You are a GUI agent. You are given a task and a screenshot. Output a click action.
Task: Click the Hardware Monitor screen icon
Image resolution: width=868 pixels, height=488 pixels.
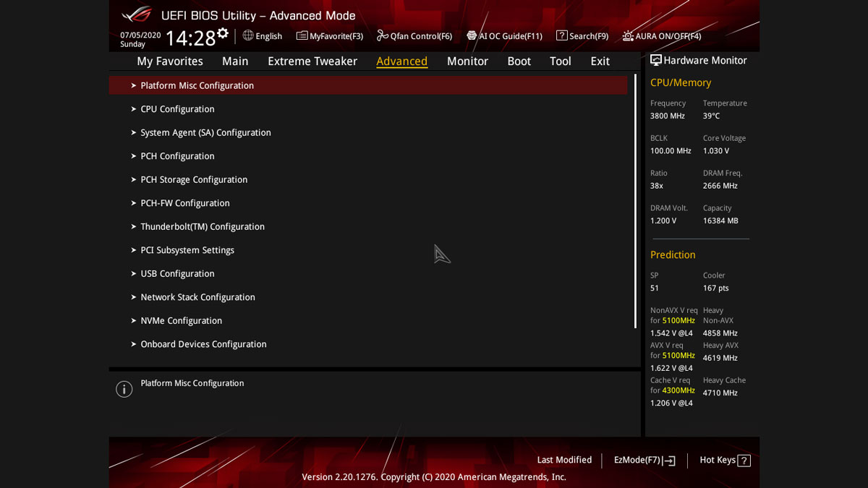pyautogui.click(x=655, y=60)
